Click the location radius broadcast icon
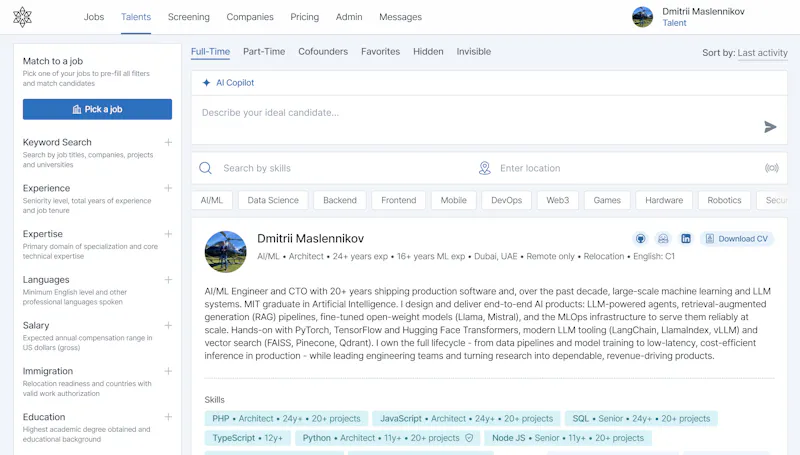 771,168
